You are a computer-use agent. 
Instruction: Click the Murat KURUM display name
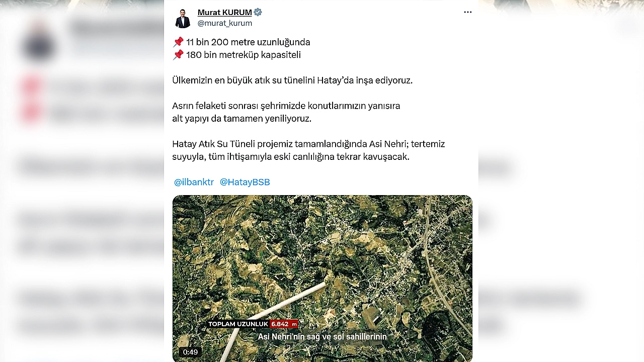[x=224, y=12]
